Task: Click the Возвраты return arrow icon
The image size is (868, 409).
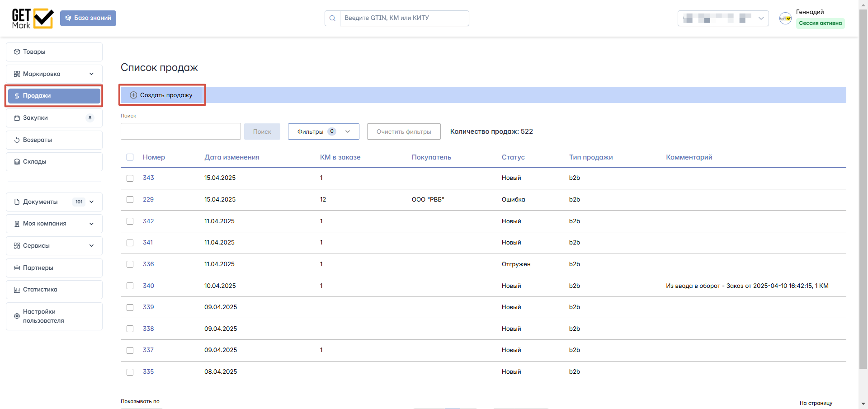Action: pyautogui.click(x=17, y=140)
